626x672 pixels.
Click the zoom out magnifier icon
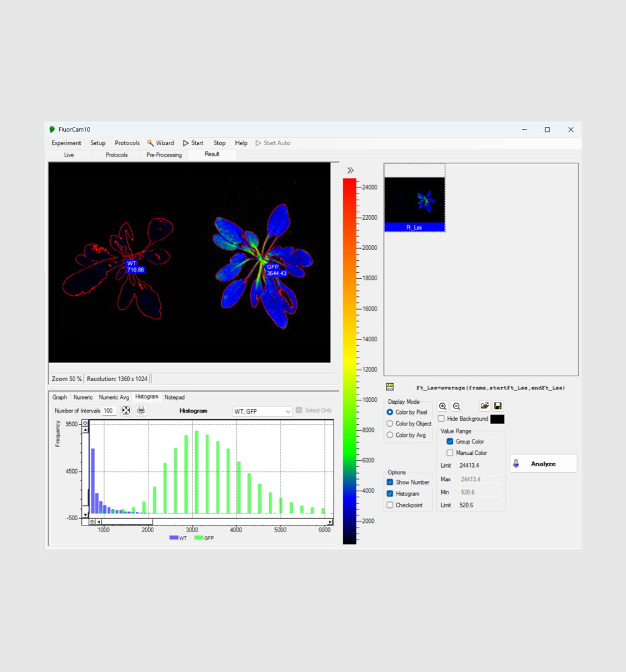pyautogui.click(x=457, y=406)
